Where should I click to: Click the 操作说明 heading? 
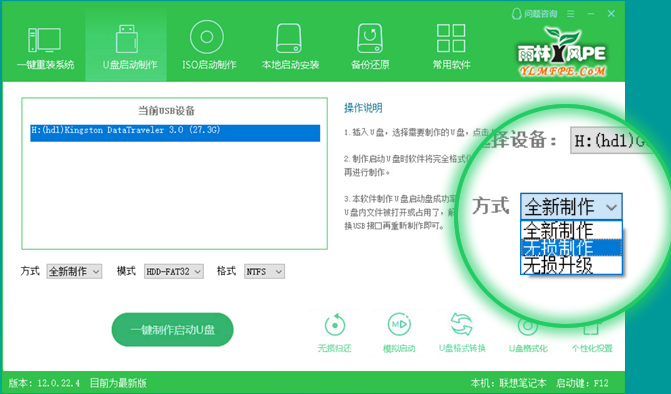(x=363, y=108)
